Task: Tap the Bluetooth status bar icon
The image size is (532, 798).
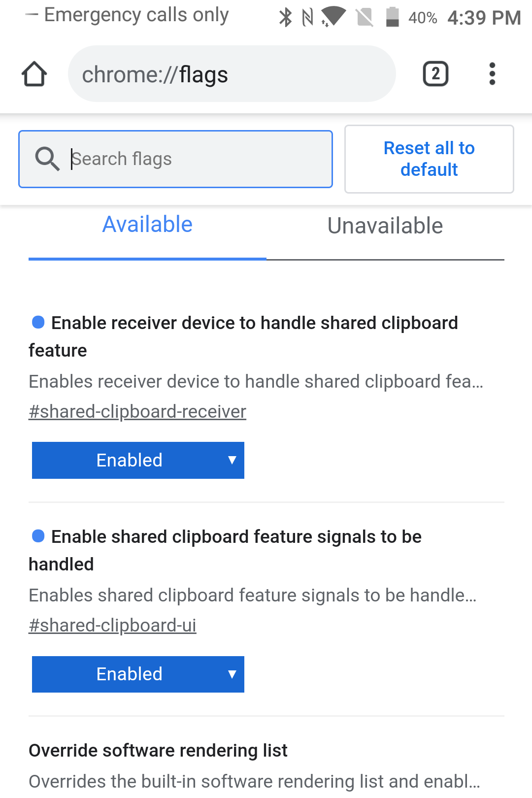Action: tap(285, 18)
